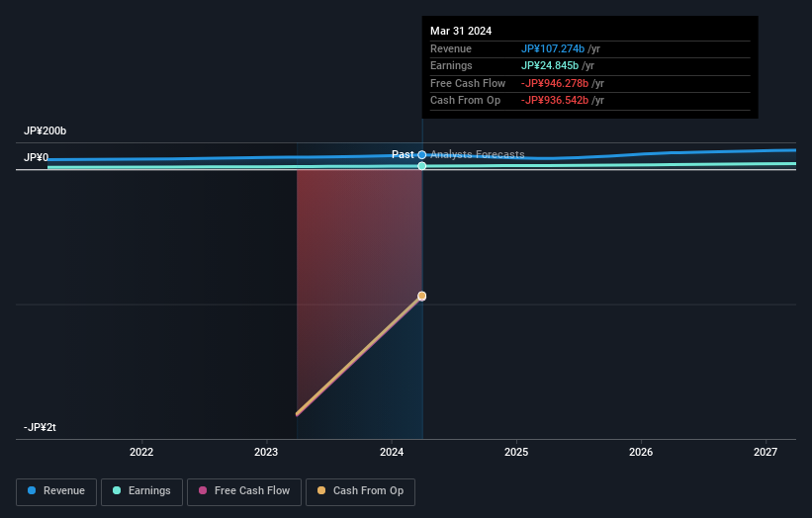Screen dimensions: 812x518
Task: Click the JP¥200b y-axis label
Action: (x=45, y=130)
